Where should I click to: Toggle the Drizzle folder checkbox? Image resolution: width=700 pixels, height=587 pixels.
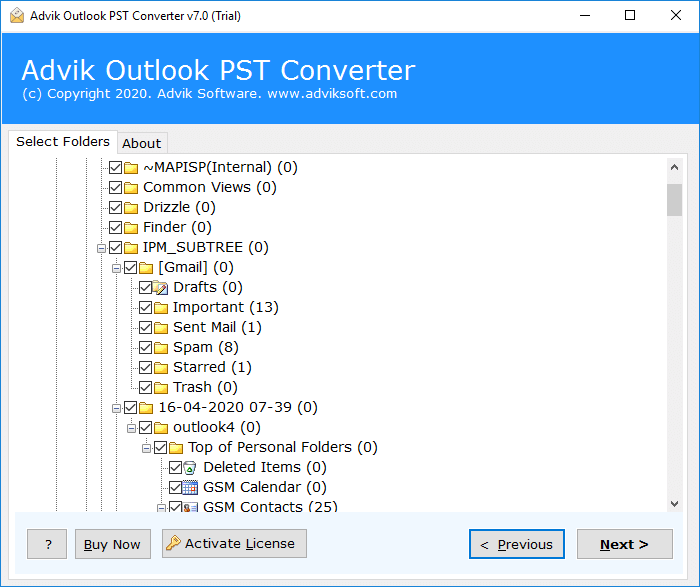[116, 208]
